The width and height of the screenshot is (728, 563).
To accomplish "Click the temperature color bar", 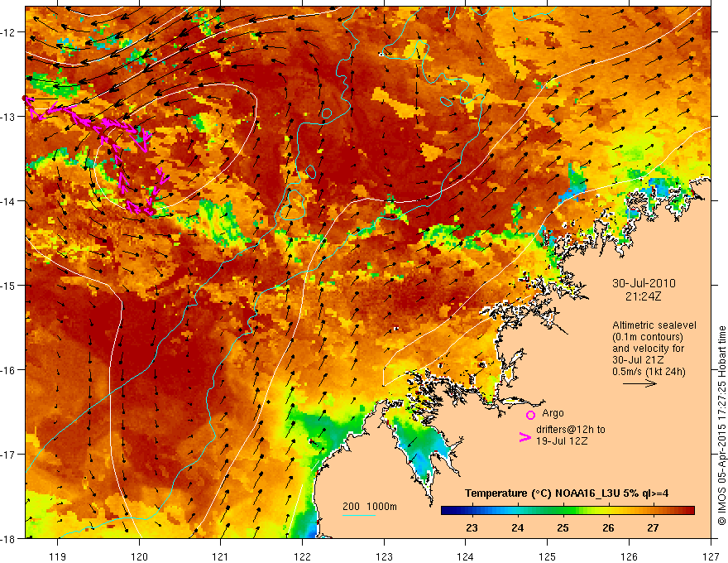I will (568, 510).
